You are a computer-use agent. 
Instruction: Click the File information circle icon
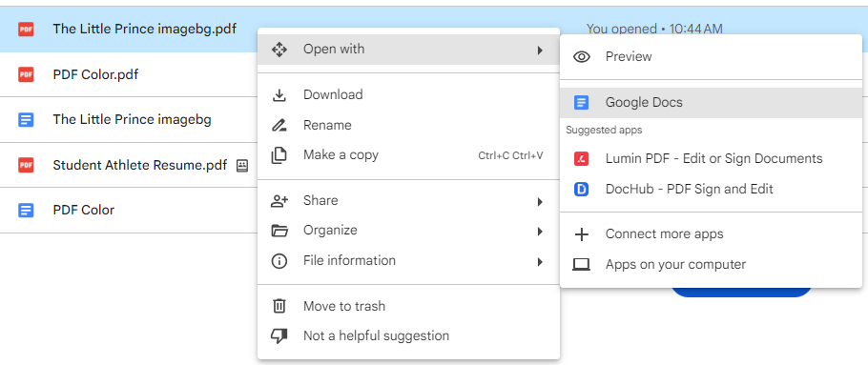point(279,261)
